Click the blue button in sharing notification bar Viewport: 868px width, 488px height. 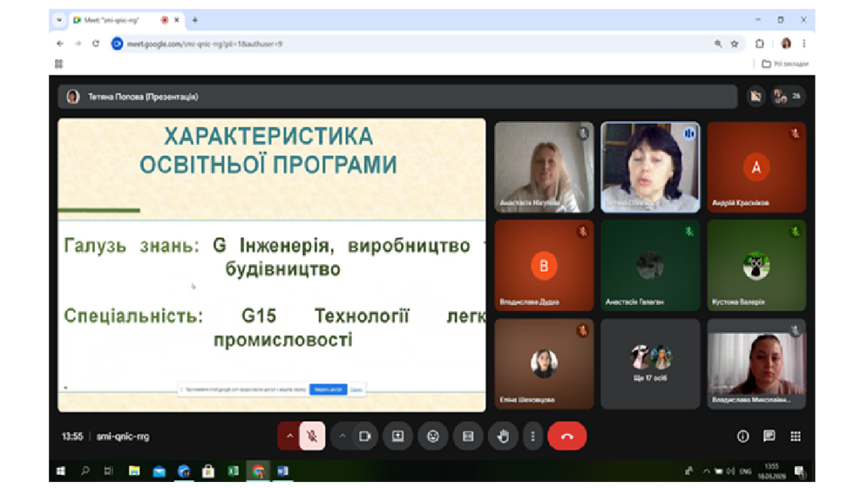click(328, 390)
